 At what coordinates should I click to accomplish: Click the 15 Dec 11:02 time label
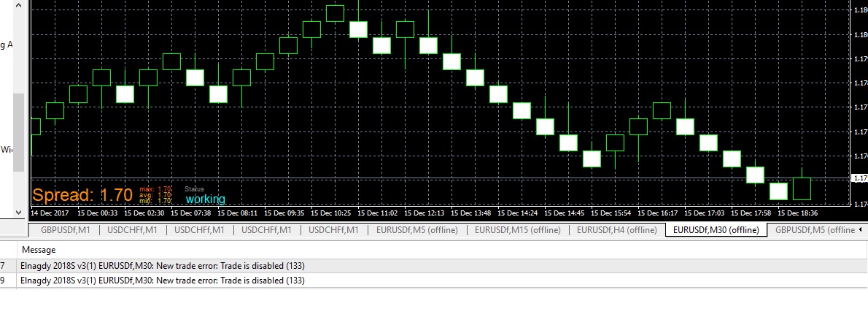coord(378,213)
